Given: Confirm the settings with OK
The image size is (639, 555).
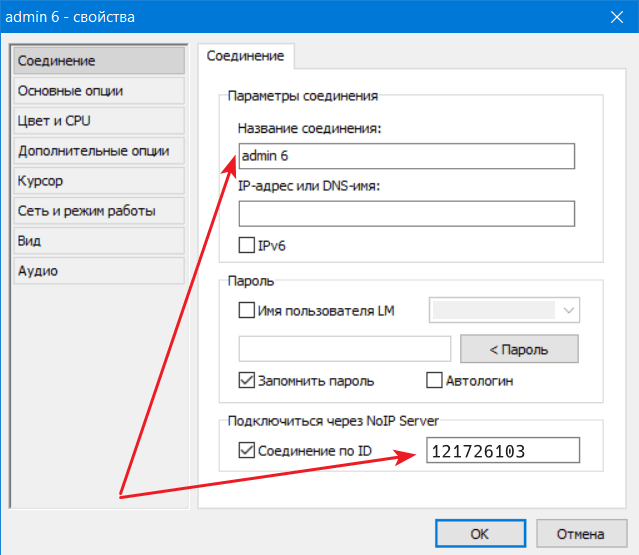Looking at the screenshot, I should [480, 533].
